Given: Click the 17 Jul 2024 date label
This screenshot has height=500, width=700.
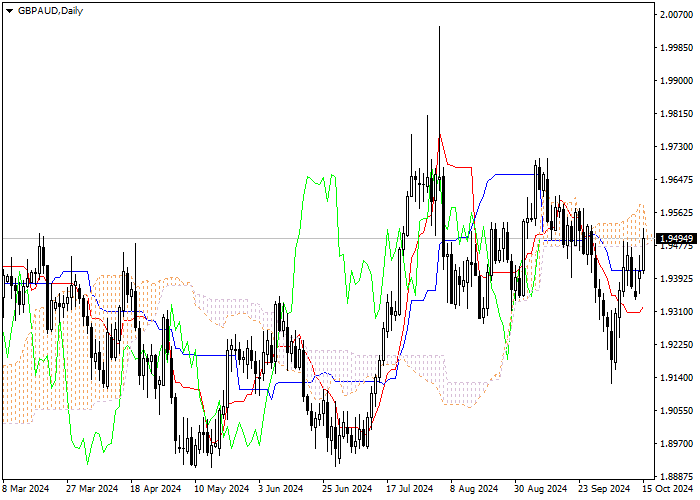Looking at the screenshot, I should pos(410,489).
